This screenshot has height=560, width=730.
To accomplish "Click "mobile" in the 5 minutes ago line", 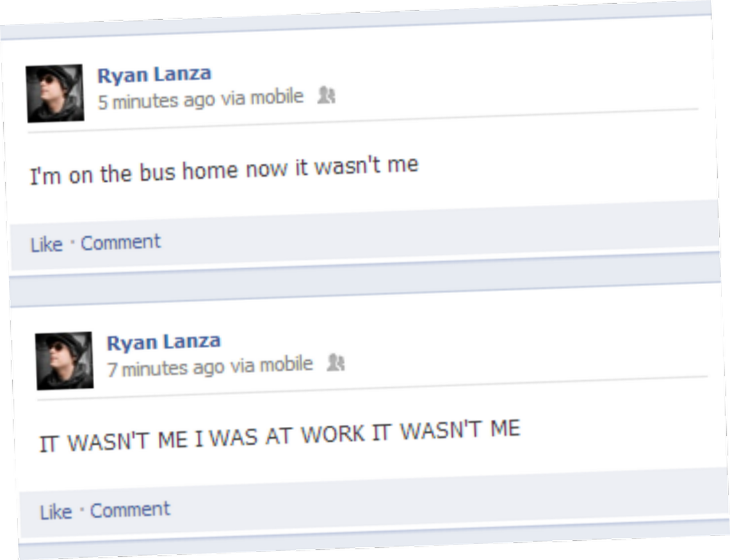I will 277,97.
